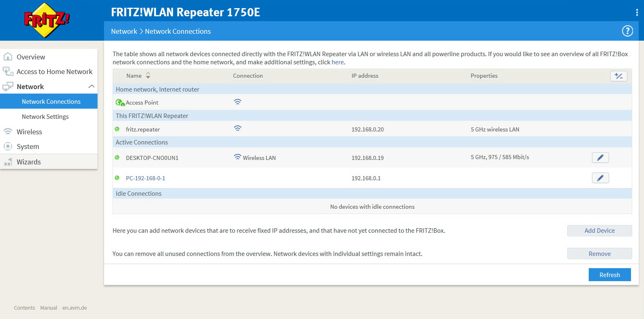Sort table by Name column arrows
Viewport: 644px width, 319px height.
point(148,76)
